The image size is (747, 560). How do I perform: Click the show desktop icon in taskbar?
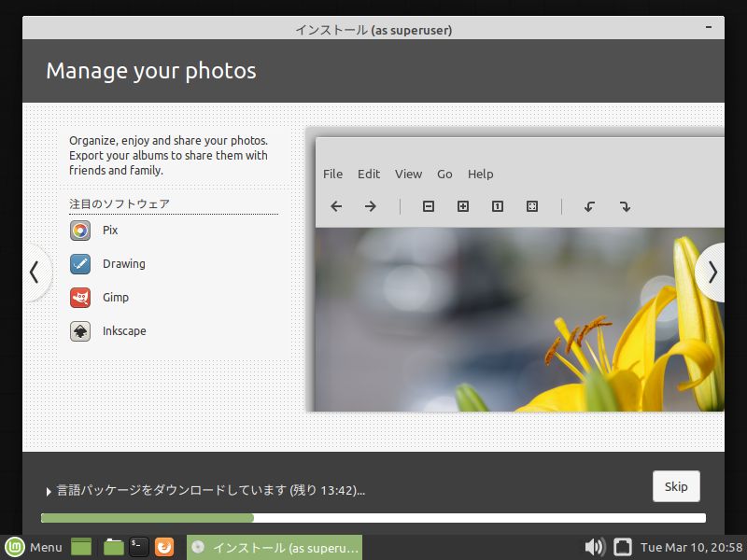80,548
